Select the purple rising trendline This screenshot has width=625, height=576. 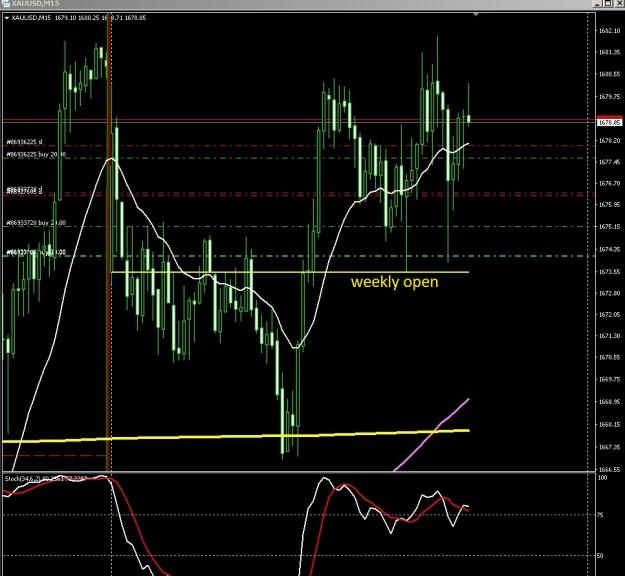pyautogui.click(x=432, y=434)
